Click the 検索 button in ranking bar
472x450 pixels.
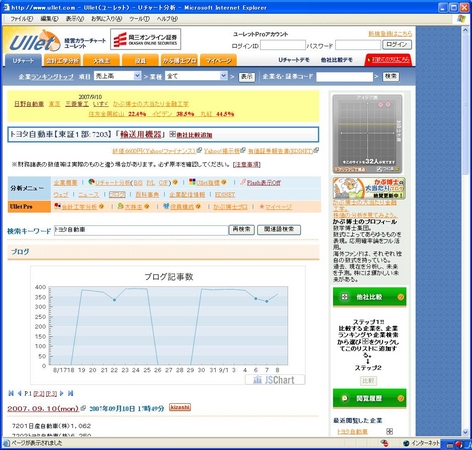pos(391,77)
